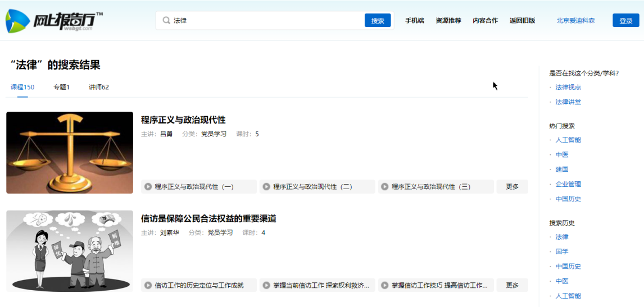644x307 pixels.
Task: Switch to the 课程150 tab
Action: pyautogui.click(x=22, y=87)
